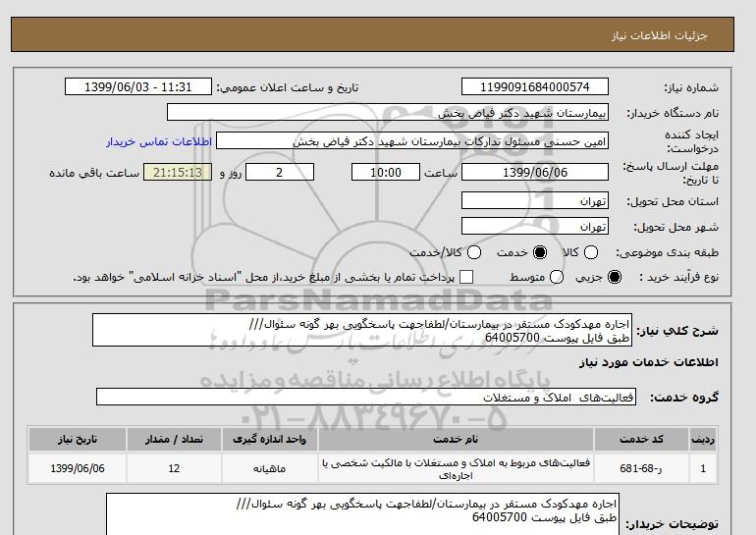The image size is (756, 535).
Task: Click the row number cell 1
Action: (x=703, y=468)
